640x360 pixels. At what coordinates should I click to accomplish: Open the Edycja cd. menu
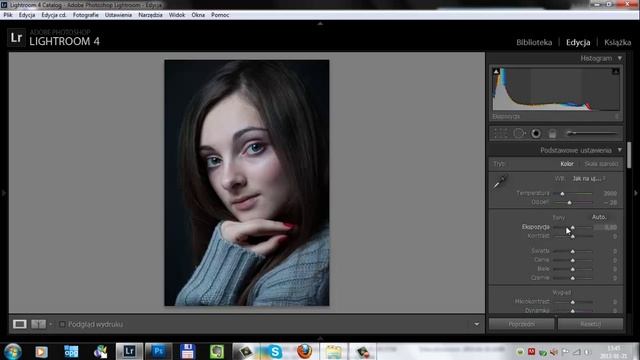(53, 15)
